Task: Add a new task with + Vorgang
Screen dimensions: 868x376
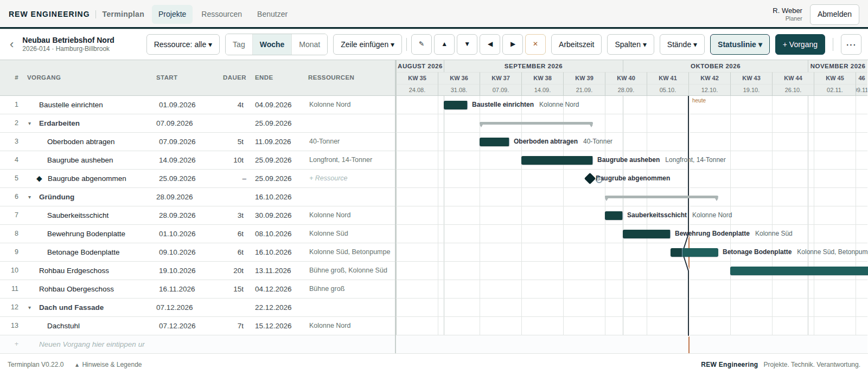Action: (800, 44)
